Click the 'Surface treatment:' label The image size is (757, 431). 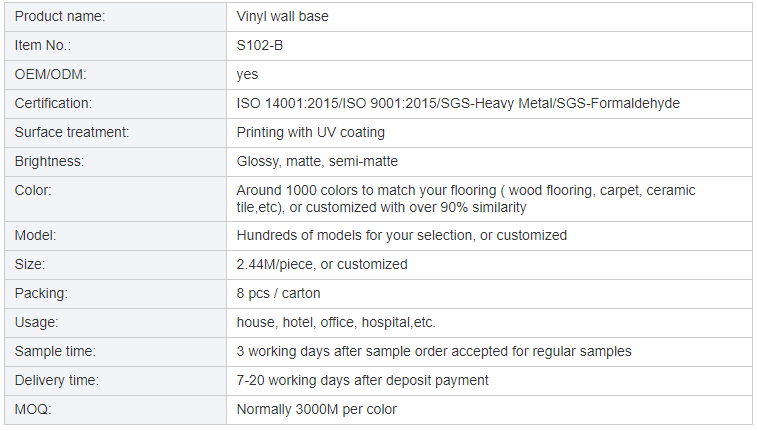(x=72, y=132)
